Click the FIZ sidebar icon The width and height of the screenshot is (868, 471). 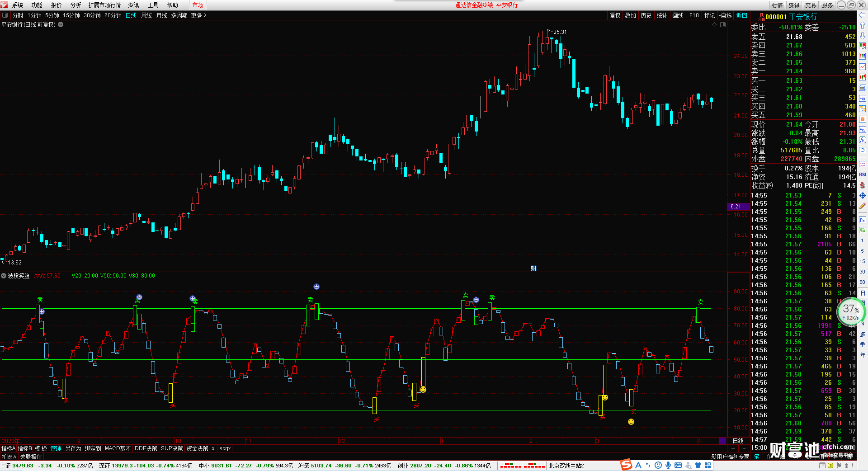[x=862, y=130]
